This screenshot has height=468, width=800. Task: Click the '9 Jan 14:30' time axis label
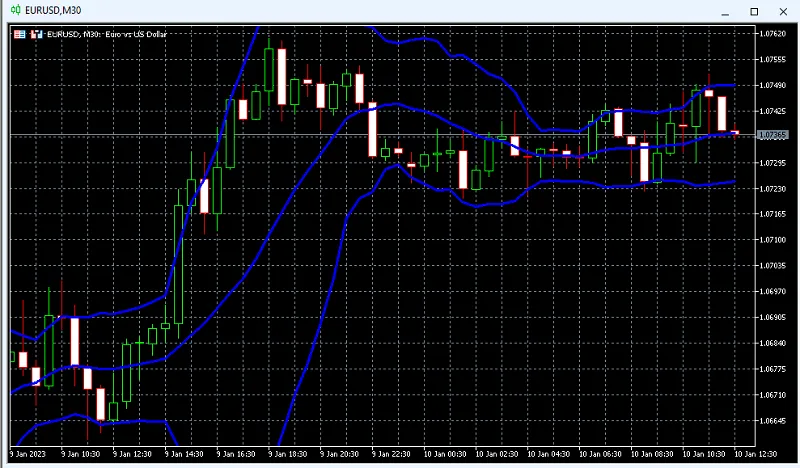tap(184, 454)
